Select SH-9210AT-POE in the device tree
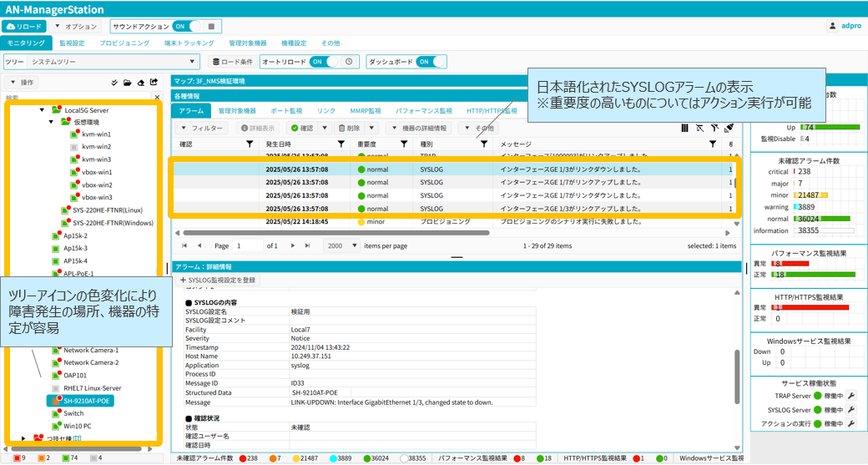The width and height of the screenshot is (868, 465). point(87,401)
